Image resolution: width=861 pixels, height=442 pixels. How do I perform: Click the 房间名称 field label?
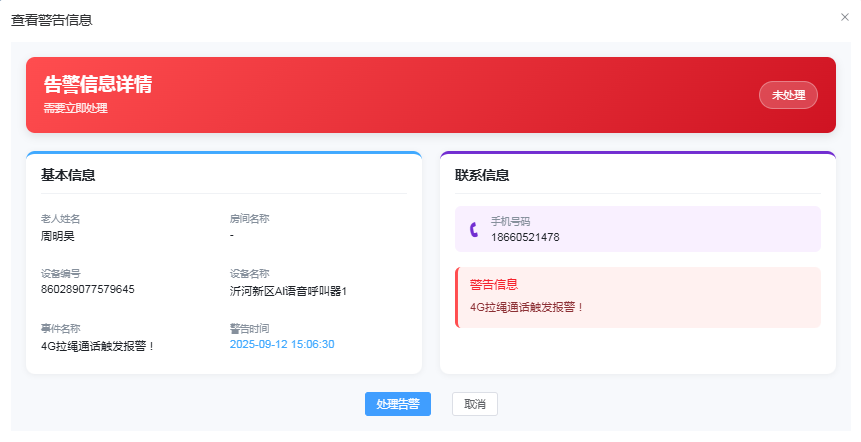249,218
